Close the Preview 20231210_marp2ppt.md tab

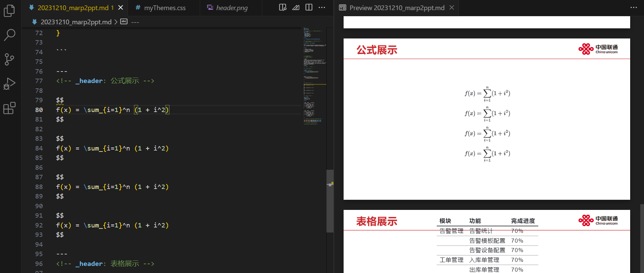click(452, 7)
